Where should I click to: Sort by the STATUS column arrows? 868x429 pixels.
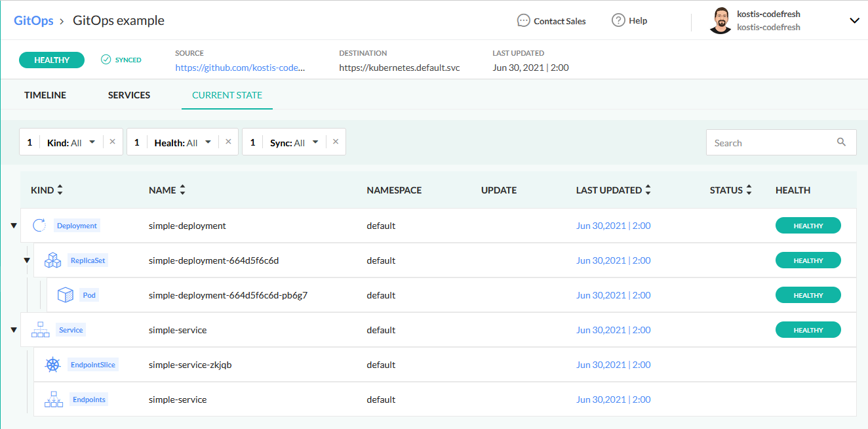(x=749, y=190)
